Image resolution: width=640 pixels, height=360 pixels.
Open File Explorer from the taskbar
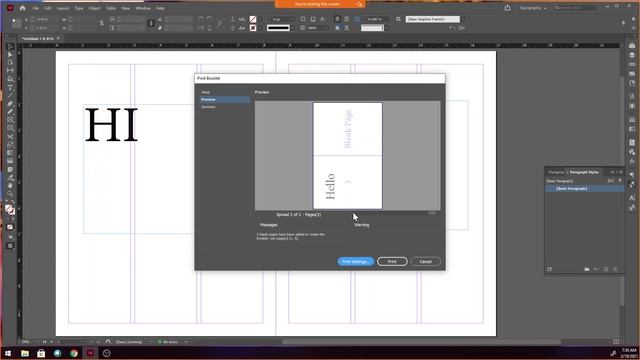coord(25,353)
